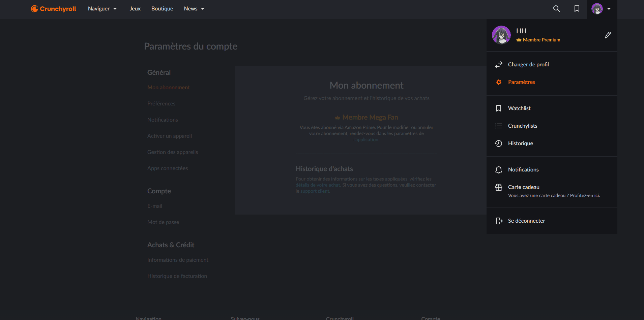Image resolution: width=644 pixels, height=320 pixels.
Task: Open E-mail account setting
Action: click(155, 206)
